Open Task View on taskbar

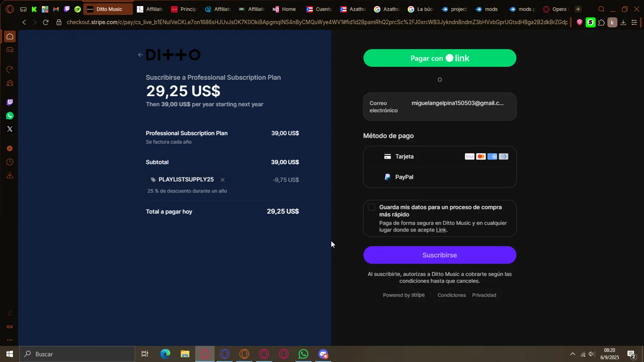click(x=145, y=354)
